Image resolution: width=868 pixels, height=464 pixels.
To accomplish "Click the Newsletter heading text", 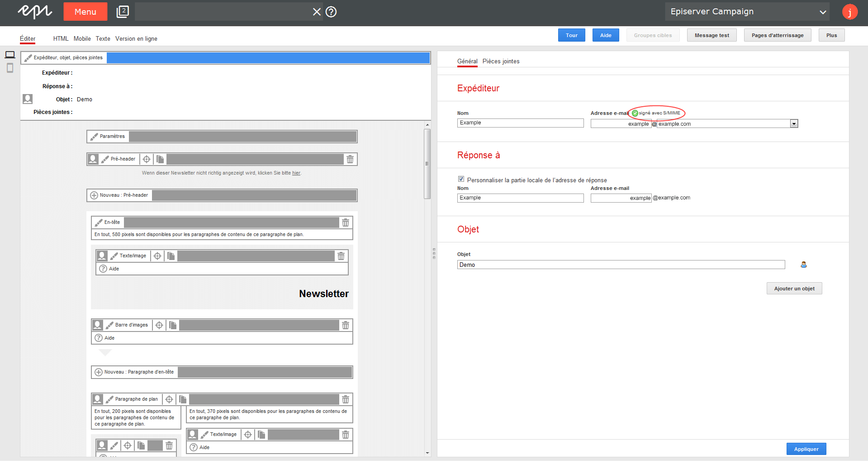I will [x=324, y=294].
